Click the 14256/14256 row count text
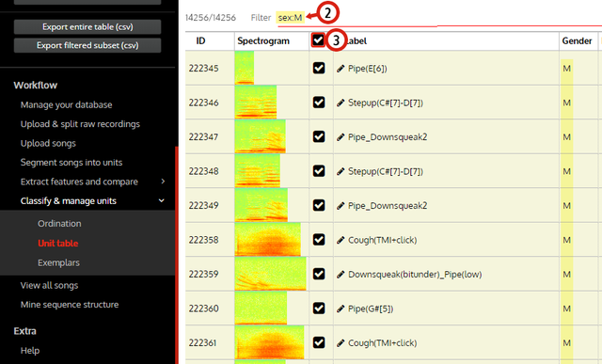This screenshot has height=364, width=602. pos(211,18)
